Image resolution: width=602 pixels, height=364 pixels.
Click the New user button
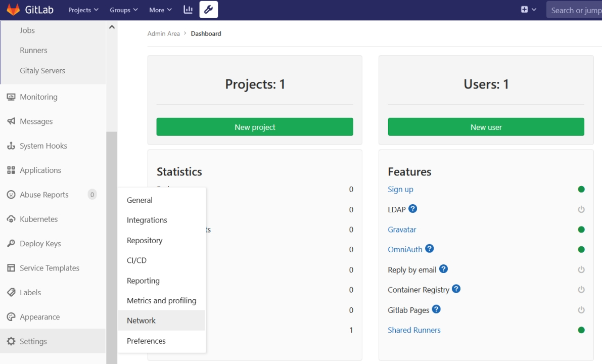click(x=486, y=127)
